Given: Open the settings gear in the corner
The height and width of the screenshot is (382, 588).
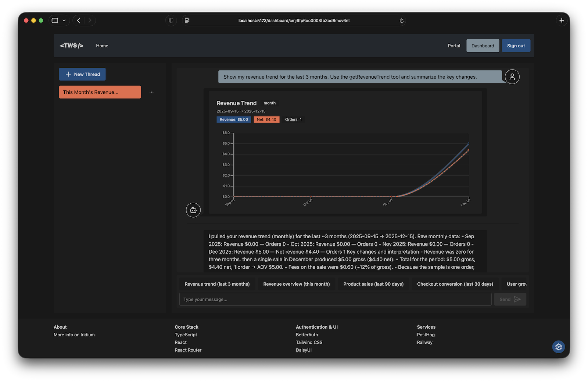Looking at the screenshot, I should coord(558,347).
